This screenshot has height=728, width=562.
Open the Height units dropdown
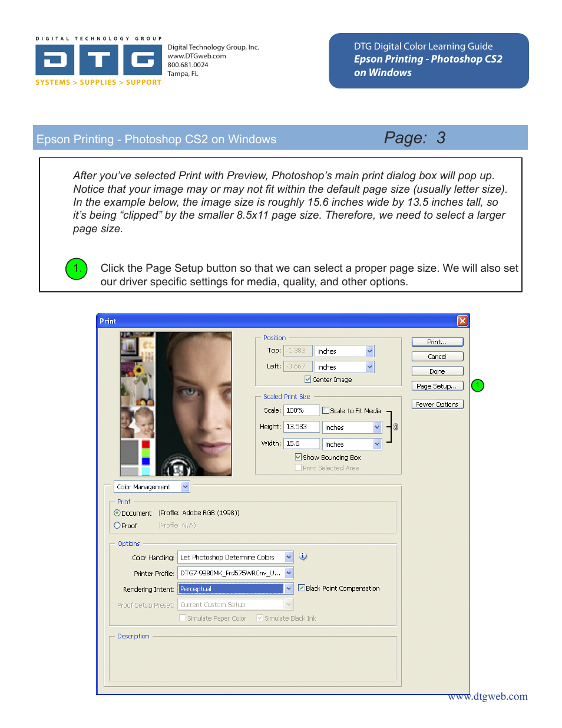[377, 427]
